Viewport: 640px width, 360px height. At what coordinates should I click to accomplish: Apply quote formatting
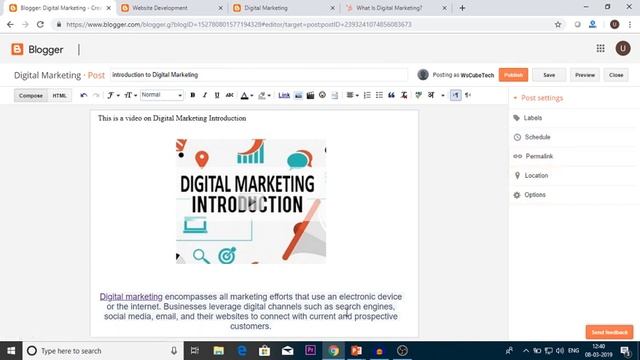(x=391, y=95)
